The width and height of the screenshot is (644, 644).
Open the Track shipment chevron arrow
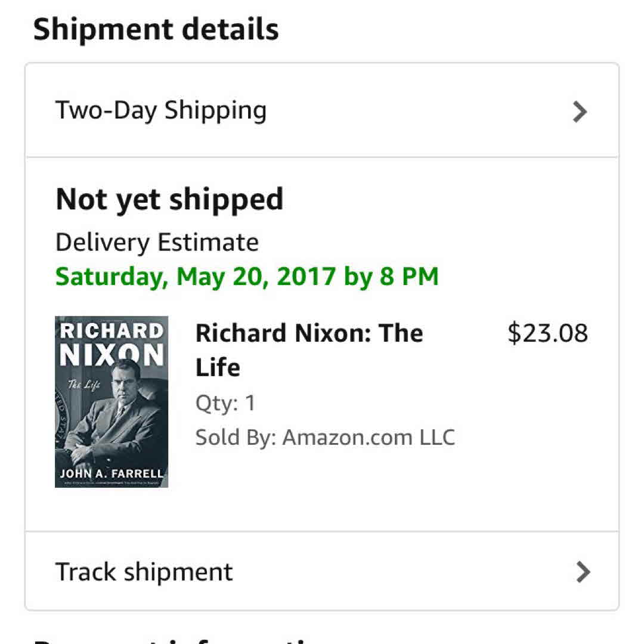tap(582, 572)
